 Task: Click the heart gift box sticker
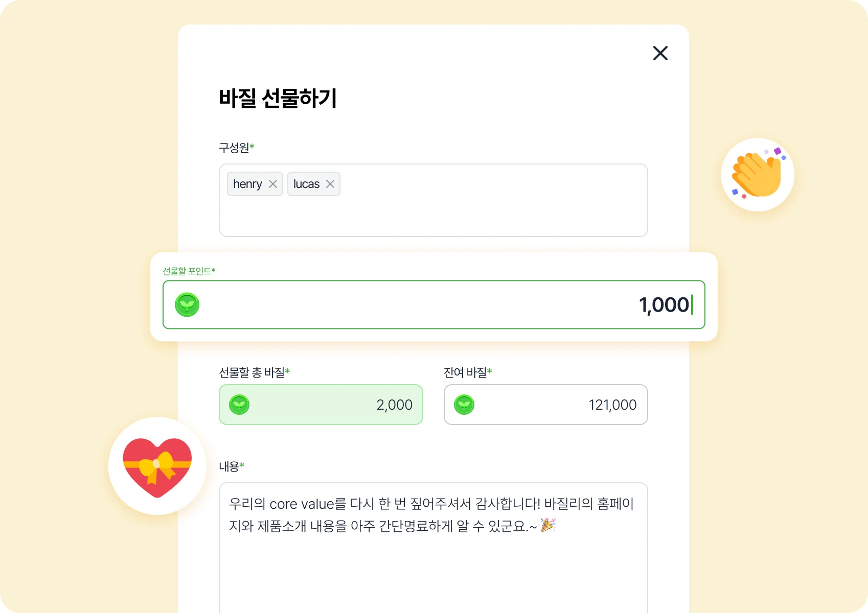(156, 466)
